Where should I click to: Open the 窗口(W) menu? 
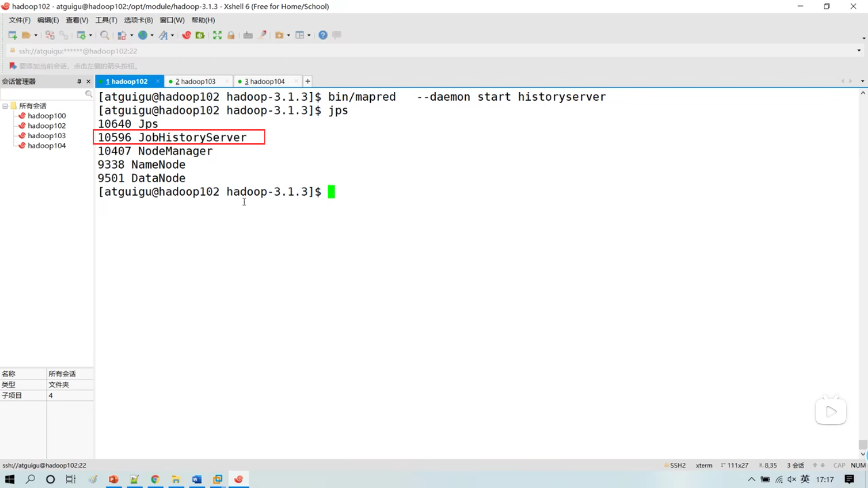tap(172, 20)
